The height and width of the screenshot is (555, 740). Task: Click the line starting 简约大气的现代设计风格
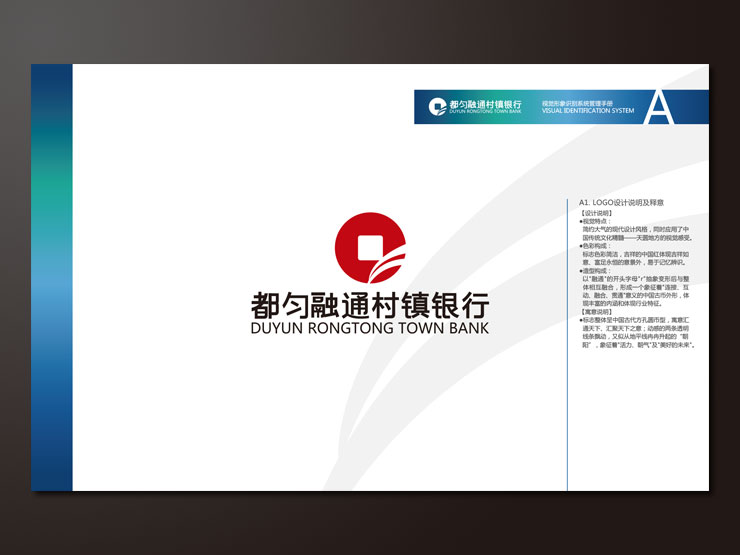tap(636, 229)
